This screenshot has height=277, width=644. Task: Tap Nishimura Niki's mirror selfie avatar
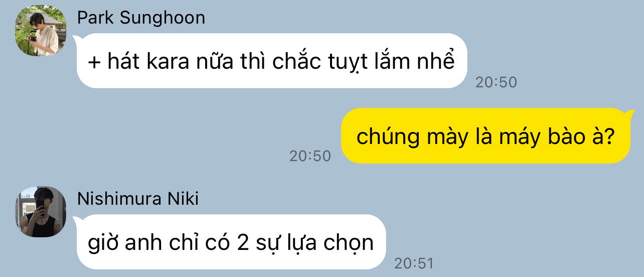(41, 212)
